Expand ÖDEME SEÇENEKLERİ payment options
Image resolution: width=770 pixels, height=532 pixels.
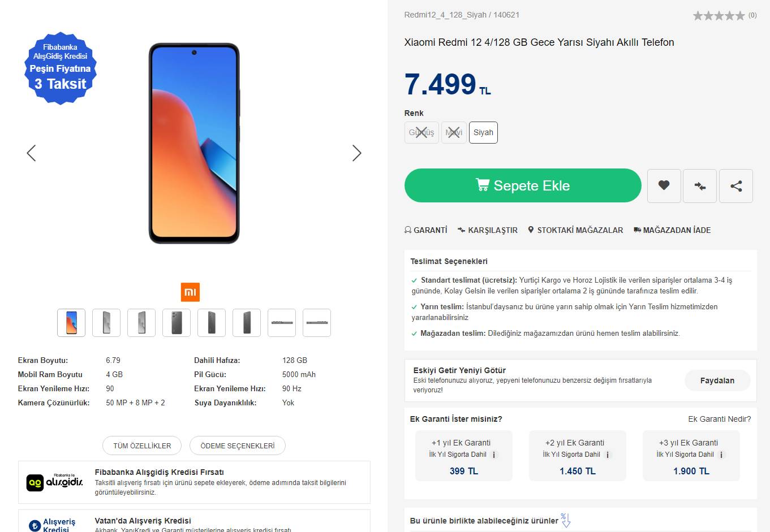click(x=238, y=446)
